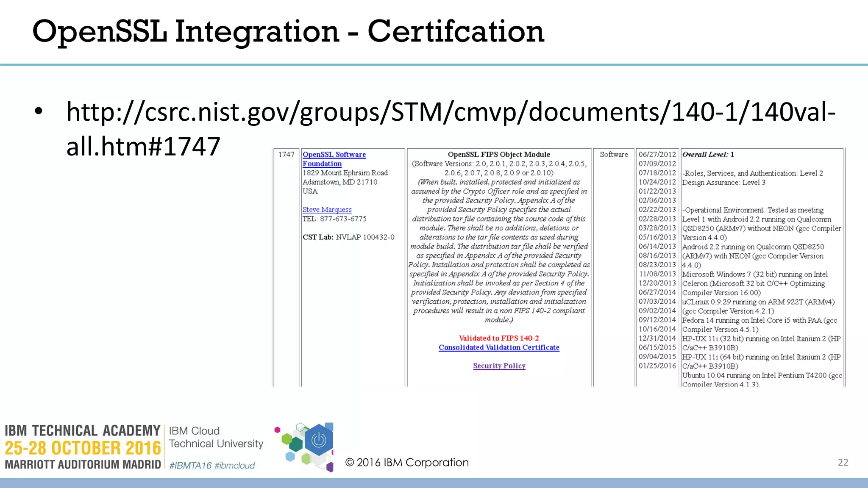Image resolution: width=868 pixels, height=488 pixels.
Task: Select validation date 06/27/2012
Action: point(657,155)
